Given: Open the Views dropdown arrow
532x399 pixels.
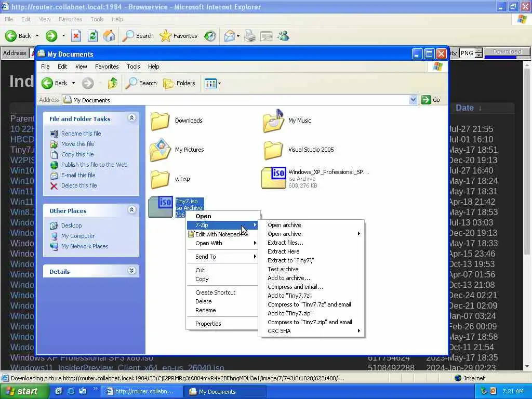Looking at the screenshot, I should pyautogui.click(x=220, y=83).
